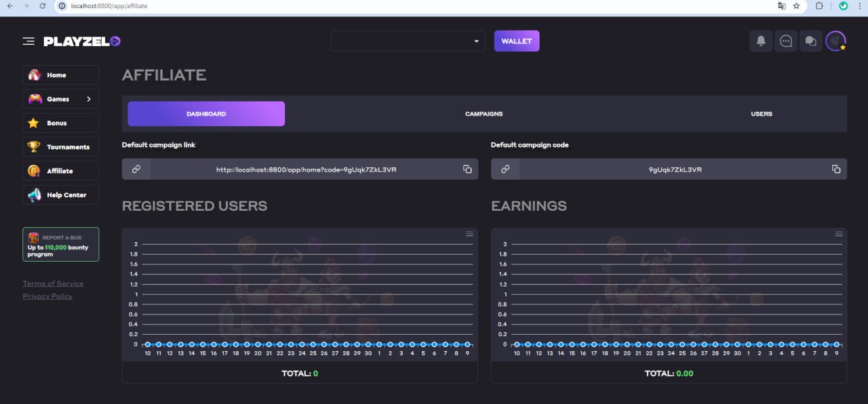Expand the currency selector dropdown
The width and height of the screenshot is (868, 404).
[408, 41]
